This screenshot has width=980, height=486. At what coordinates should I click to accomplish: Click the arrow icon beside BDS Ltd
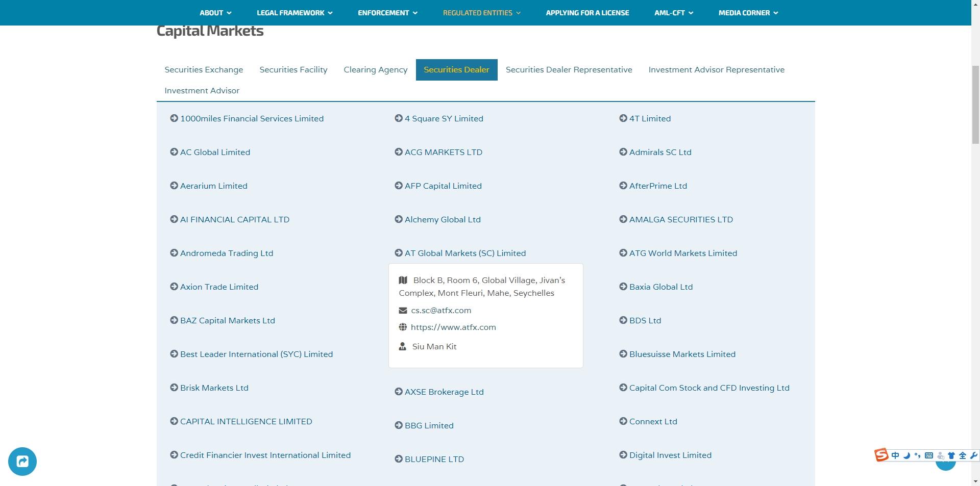[x=623, y=320]
